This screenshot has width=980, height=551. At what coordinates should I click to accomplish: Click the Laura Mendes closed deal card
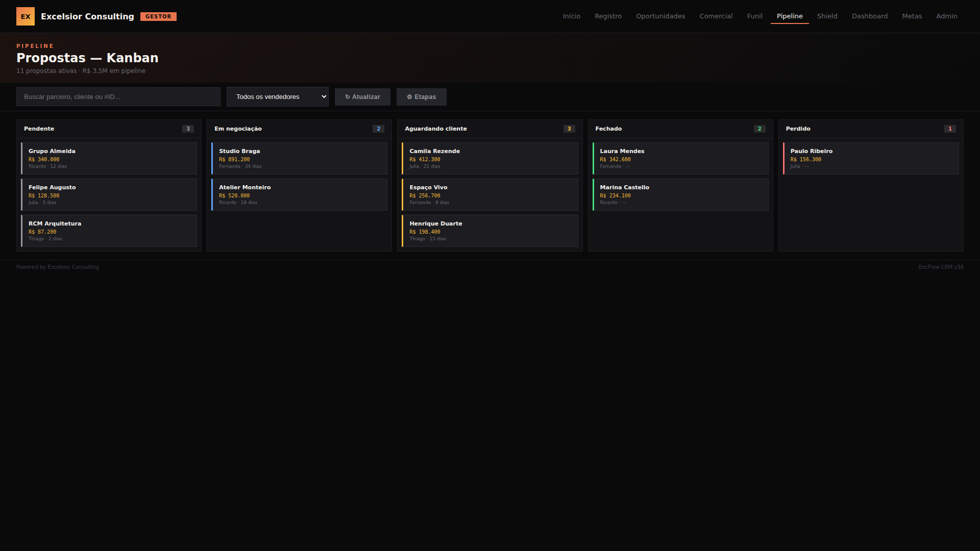(x=680, y=159)
